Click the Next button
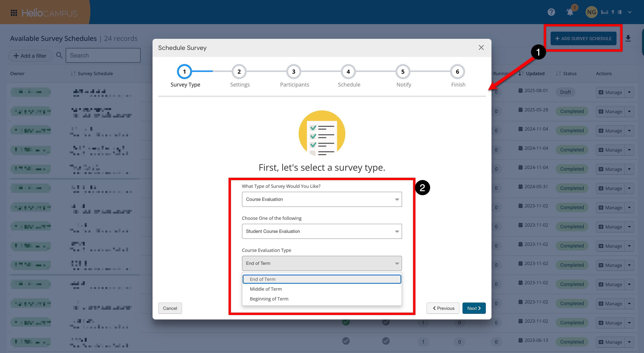The width and height of the screenshot is (644, 353). point(474,308)
